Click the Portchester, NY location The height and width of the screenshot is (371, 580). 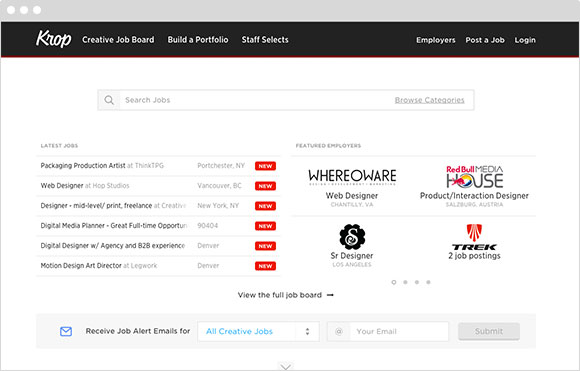(x=221, y=165)
